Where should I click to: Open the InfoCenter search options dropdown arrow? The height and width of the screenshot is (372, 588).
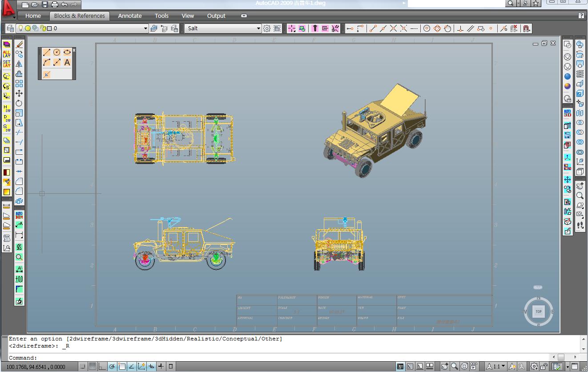click(517, 4)
